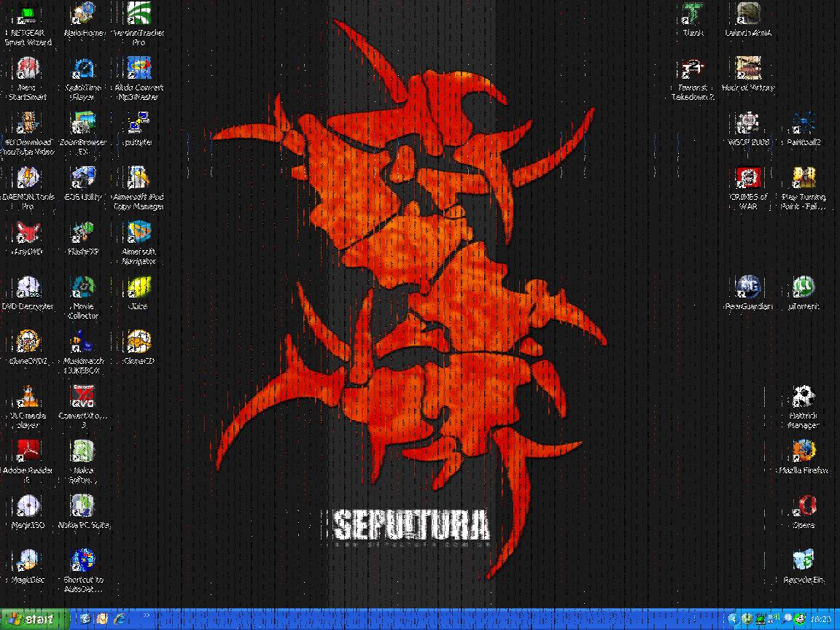840x630 pixels.
Task: Open the Movie Collector shortcut
Action: [83, 297]
